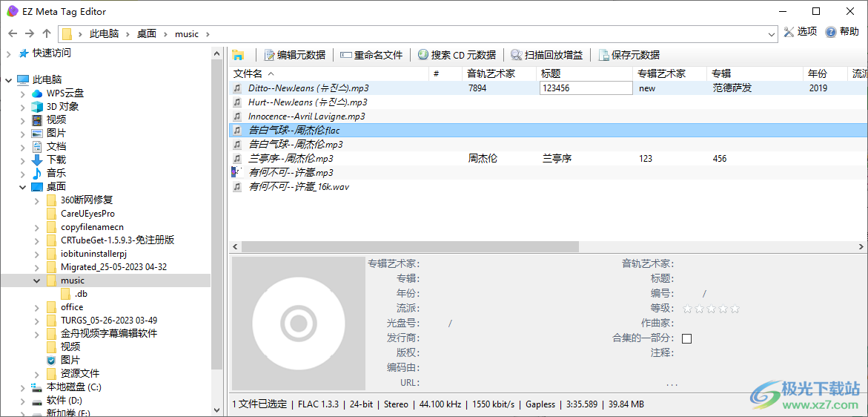Select WPS云盘 in the folder tree
Viewport: 868px width, 417px height.
click(x=64, y=93)
